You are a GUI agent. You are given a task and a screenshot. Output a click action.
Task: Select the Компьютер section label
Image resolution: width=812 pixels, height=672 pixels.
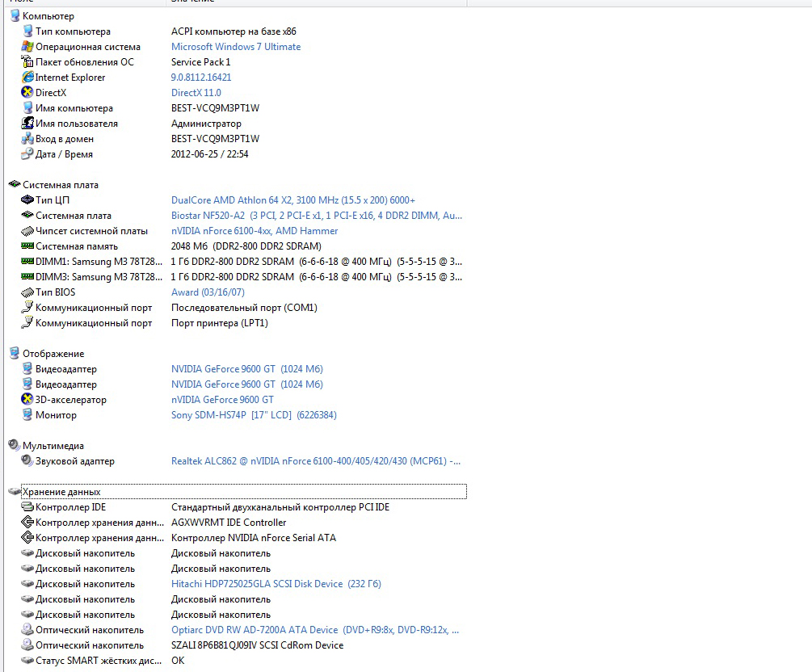[48, 16]
